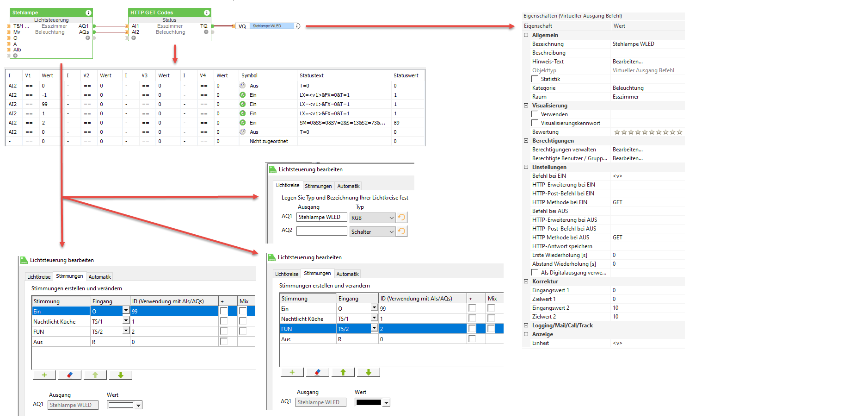This screenshot has height=419, width=868.
Task: Open the T5/1 Eingang dropdown in the right dialog
Action: tap(374, 318)
